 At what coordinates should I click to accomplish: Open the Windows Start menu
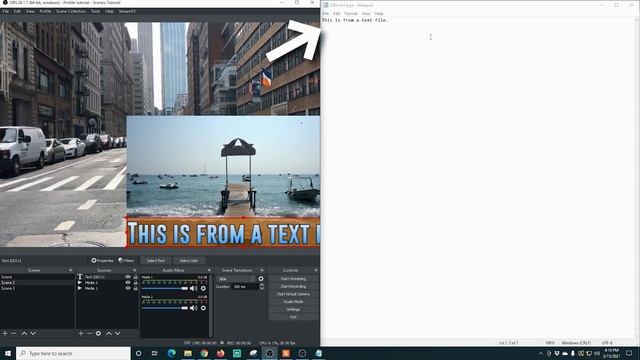pyautogui.click(x=8, y=353)
